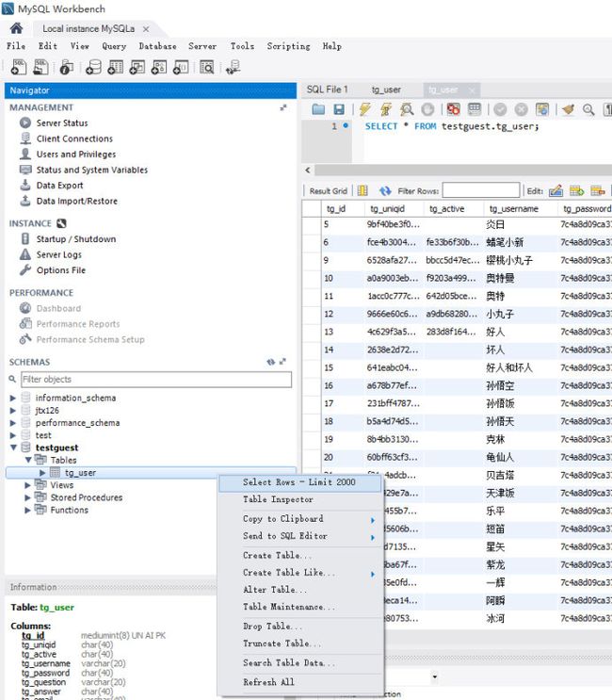
Task: Open find panel magnifier in editor toolbar
Action: 588,109
